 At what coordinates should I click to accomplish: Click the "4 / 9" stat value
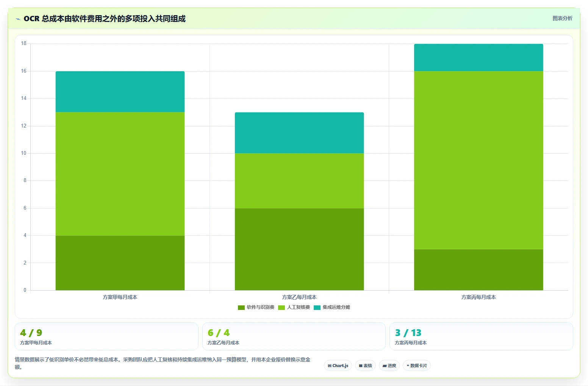[x=31, y=333]
